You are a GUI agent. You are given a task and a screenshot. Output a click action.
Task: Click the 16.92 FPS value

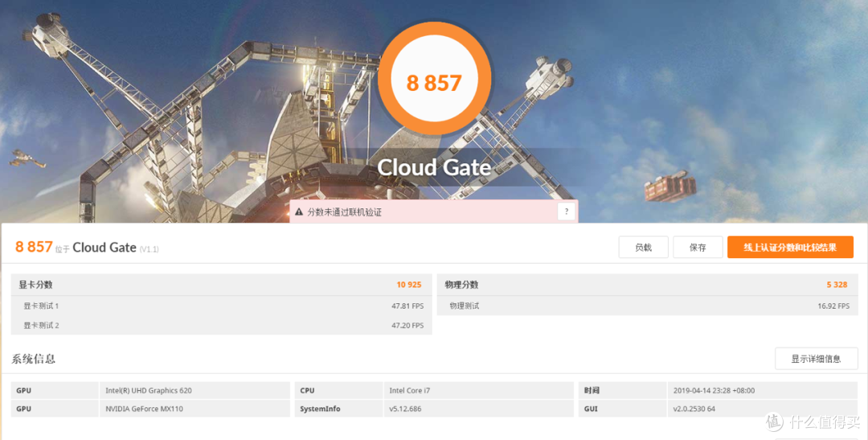(833, 306)
